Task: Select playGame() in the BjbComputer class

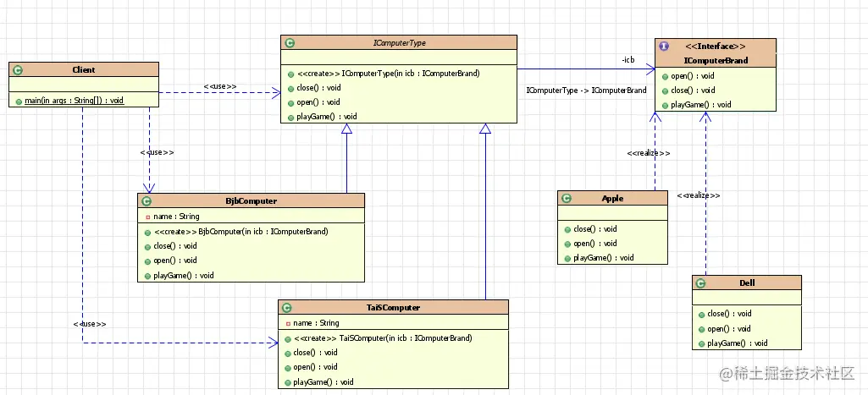Action: pyautogui.click(x=184, y=276)
